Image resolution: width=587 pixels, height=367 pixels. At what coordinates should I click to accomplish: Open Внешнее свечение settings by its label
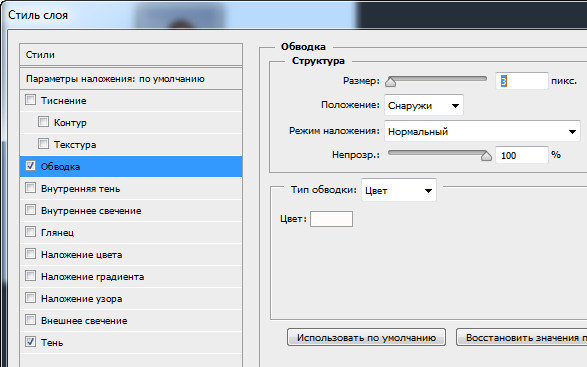(x=84, y=321)
